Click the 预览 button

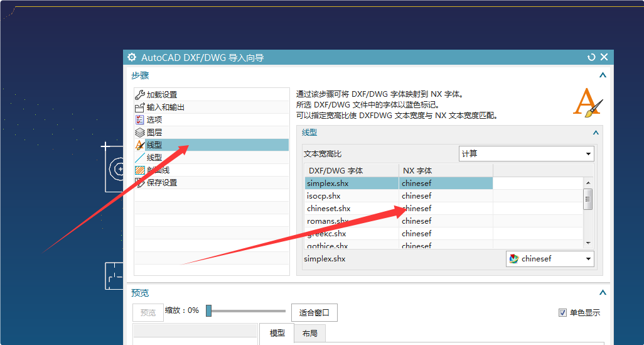click(148, 313)
